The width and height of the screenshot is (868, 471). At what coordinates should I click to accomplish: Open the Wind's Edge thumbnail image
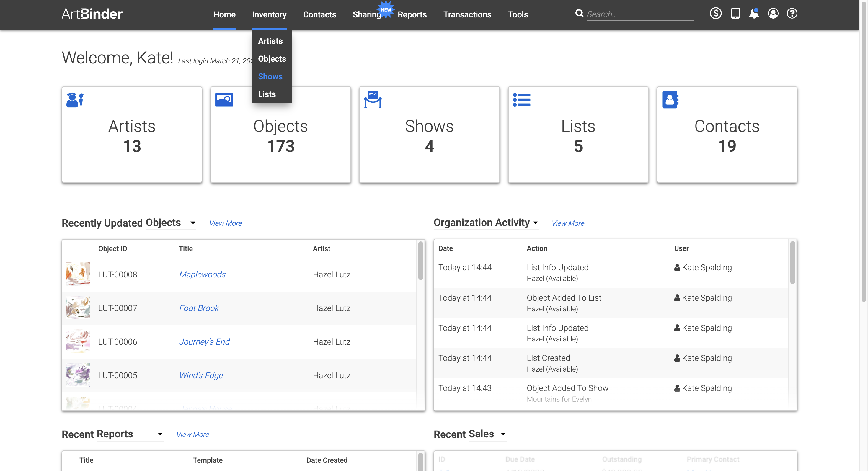click(78, 375)
